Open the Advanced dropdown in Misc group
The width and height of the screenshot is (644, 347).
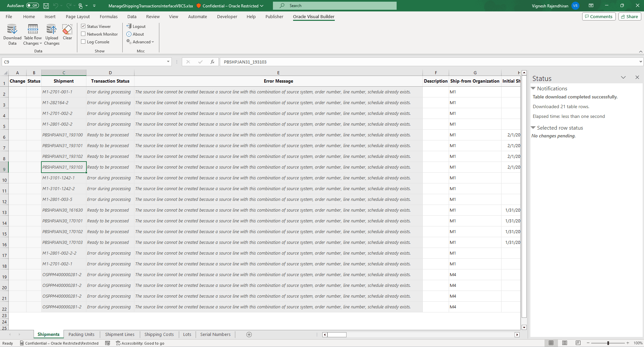pyautogui.click(x=140, y=41)
